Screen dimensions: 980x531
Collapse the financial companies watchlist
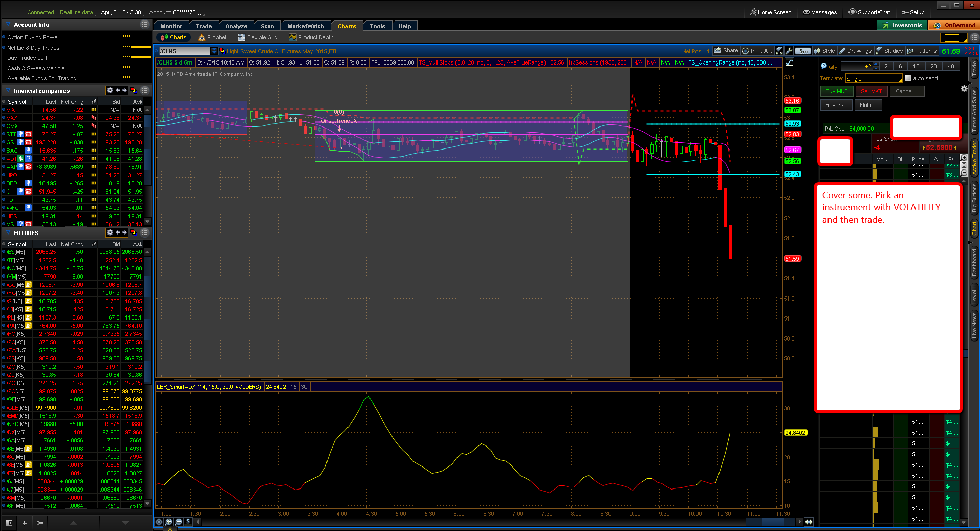pos(8,91)
